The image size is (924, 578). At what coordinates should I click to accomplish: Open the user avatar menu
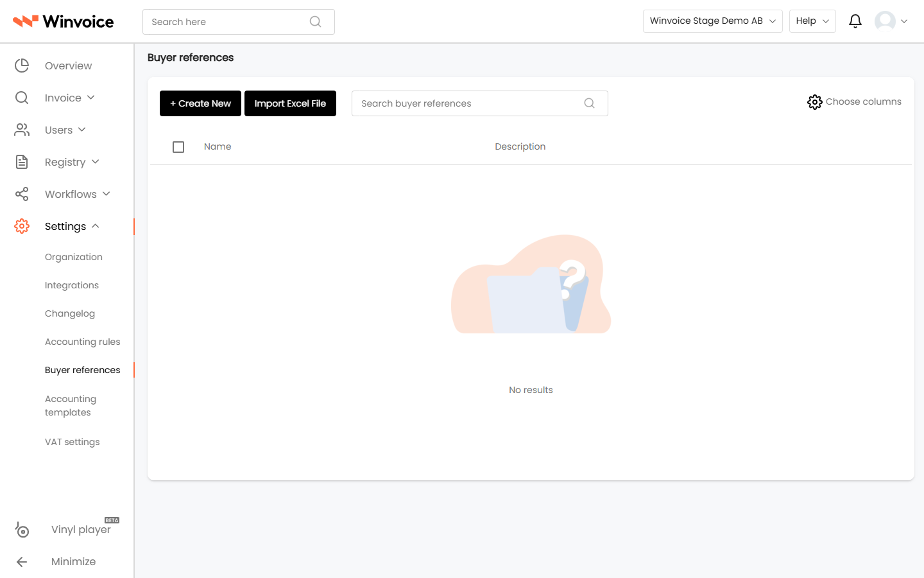(x=891, y=21)
